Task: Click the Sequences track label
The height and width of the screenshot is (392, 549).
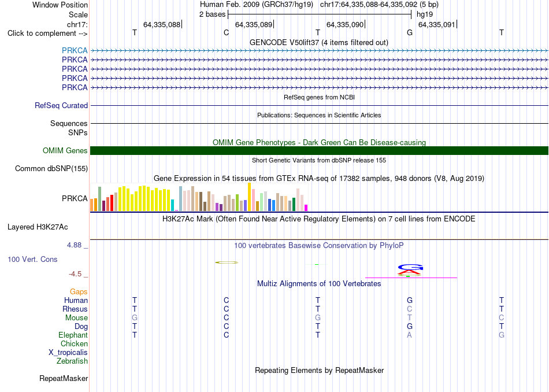Action: [x=69, y=123]
